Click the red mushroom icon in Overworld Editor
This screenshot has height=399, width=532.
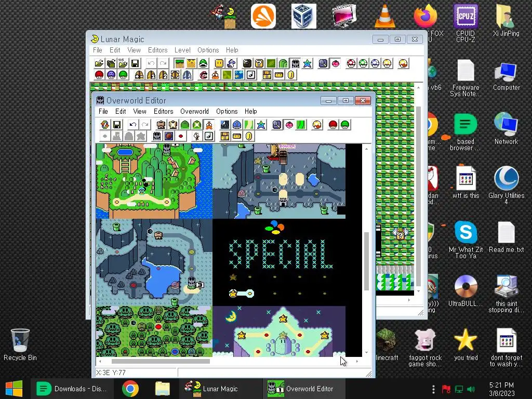click(333, 125)
